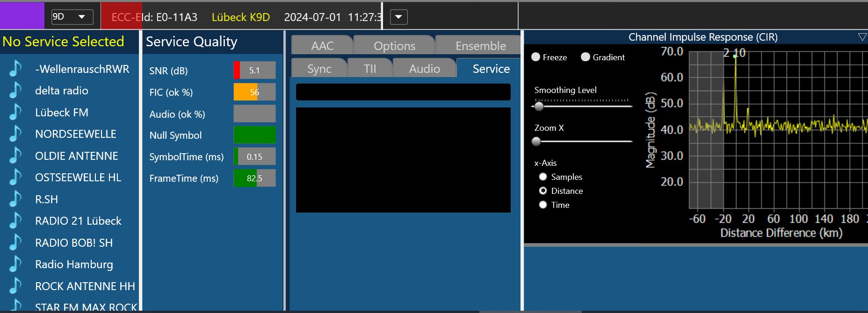Image resolution: width=868 pixels, height=313 pixels.
Task: Select the RADIO BOB! SH service
Action: [74, 242]
